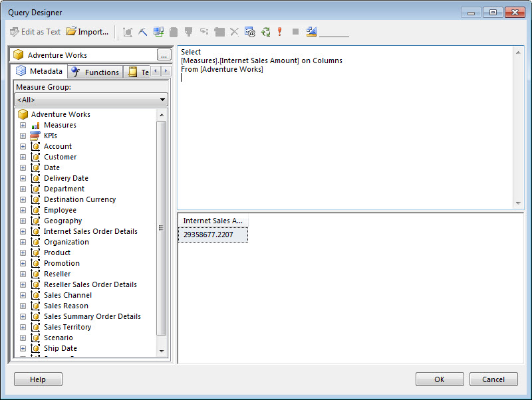Open the Import query button
532x400 pixels.
tap(87, 31)
